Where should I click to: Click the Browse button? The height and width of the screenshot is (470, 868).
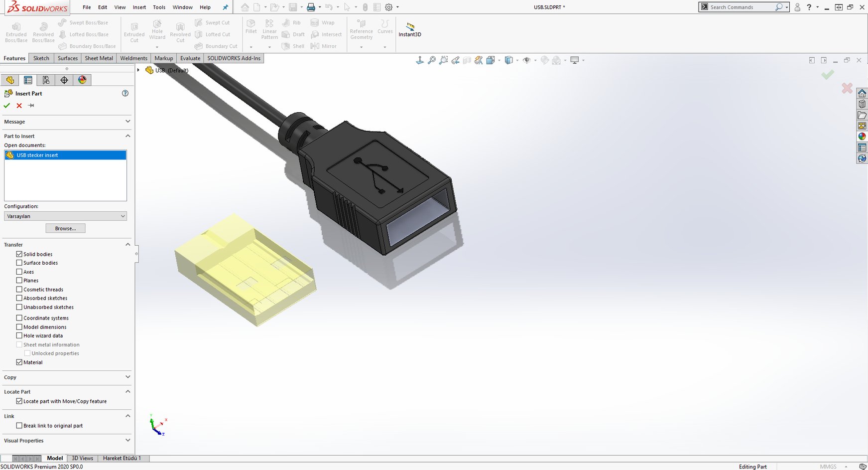[x=65, y=228]
